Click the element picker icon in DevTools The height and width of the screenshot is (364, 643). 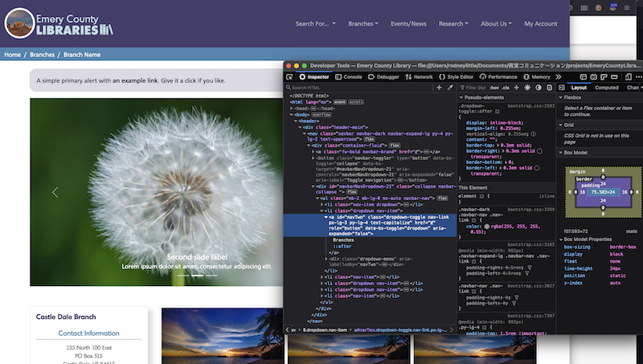coord(289,76)
